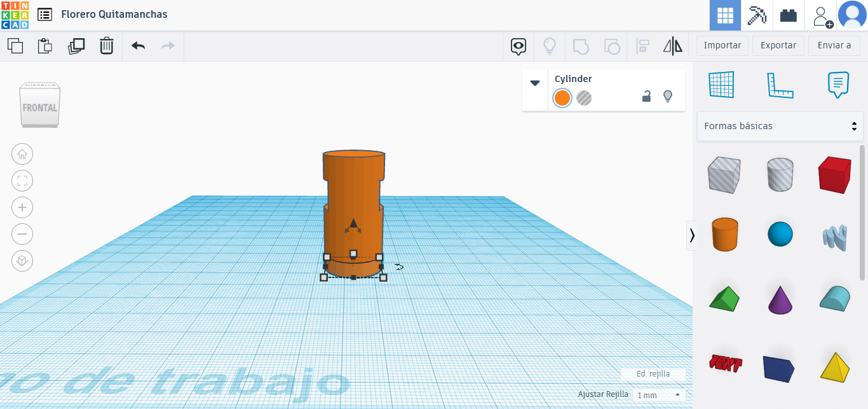Undo the last action
Viewport: 868px width, 409px height.
pos(138,46)
